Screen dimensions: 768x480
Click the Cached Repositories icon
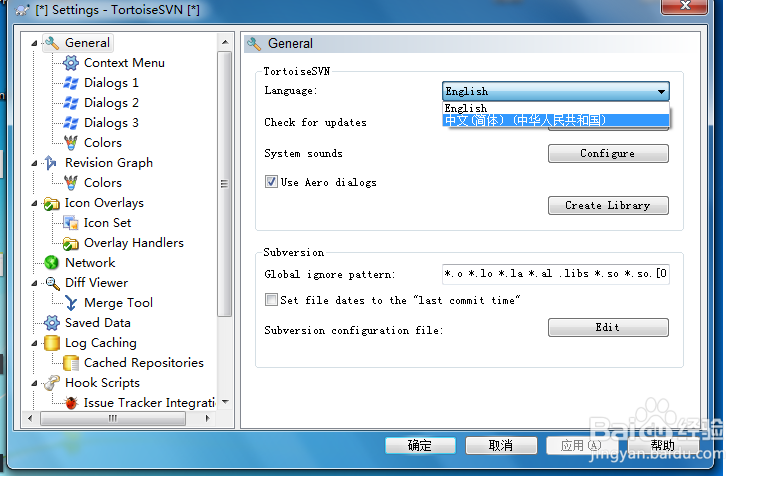[71, 363]
